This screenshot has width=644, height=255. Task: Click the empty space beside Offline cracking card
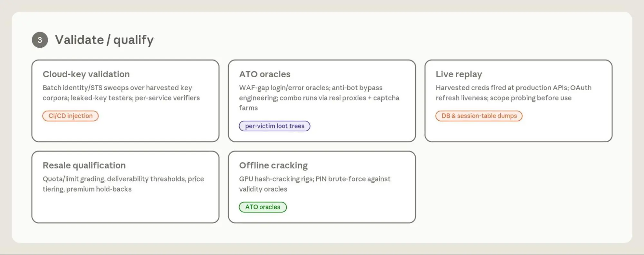[x=518, y=187]
